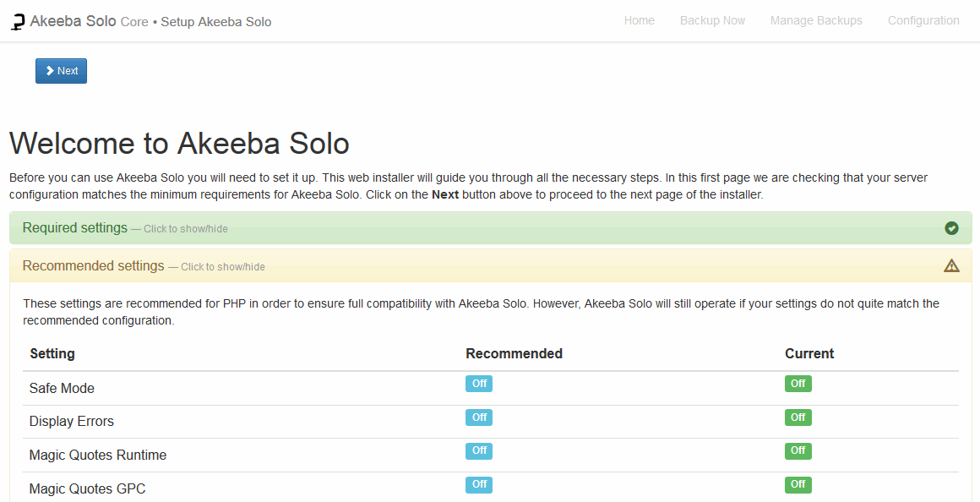Click the warning triangle on Recommended settings
This screenshot has width=980, height=502.
pyautogui.click(x=951, y=265)
